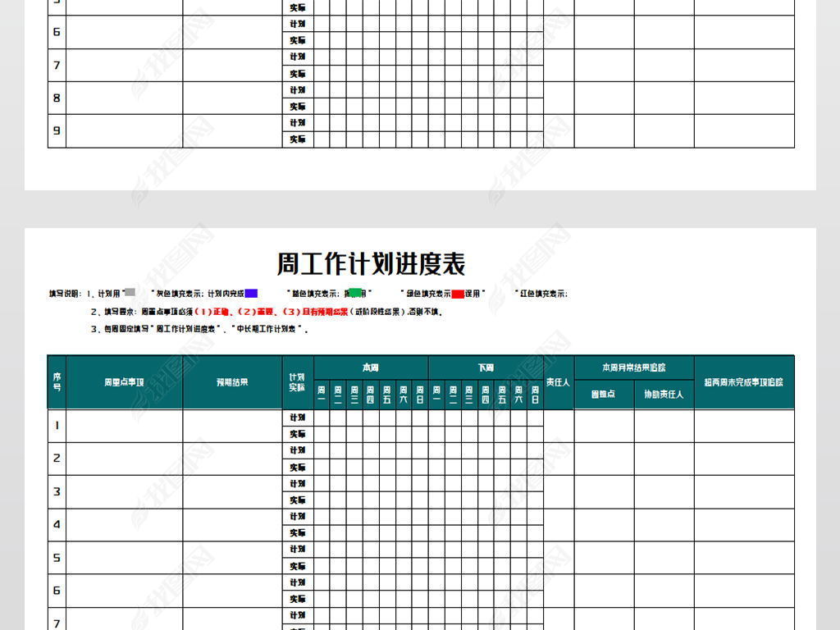This screenshot has width=840, height=630.
Task: Select row number 9 in the upper table
Action: coord(57,130)
